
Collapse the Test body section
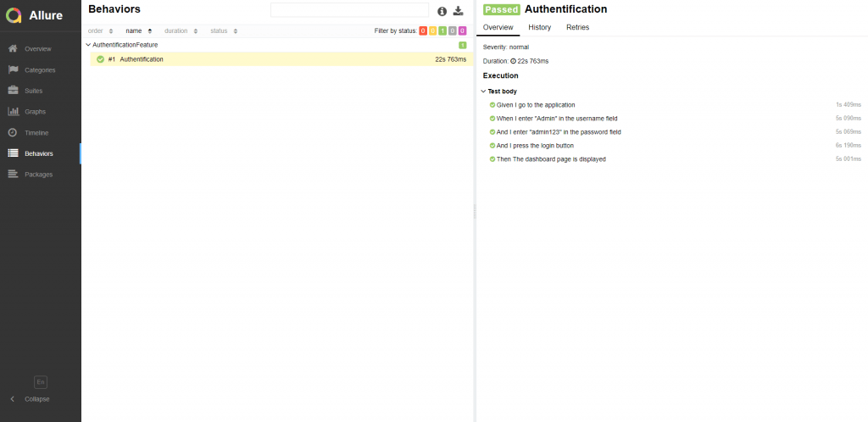coord(498,92)
